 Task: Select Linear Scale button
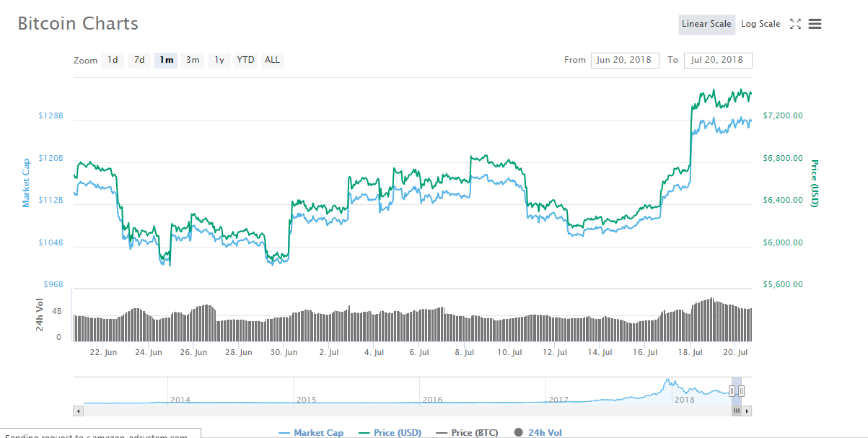[706, 24]
